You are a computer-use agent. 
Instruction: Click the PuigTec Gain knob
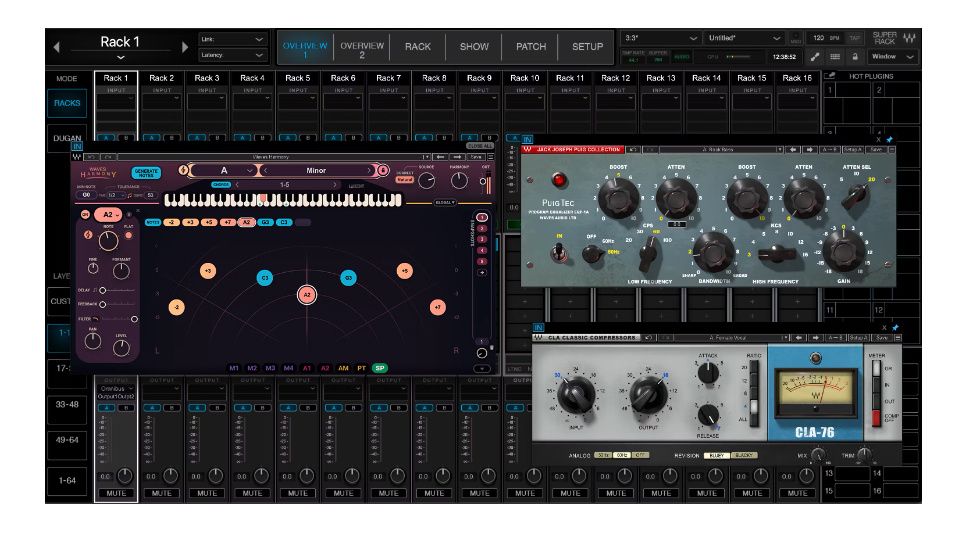tap(844, 250)
